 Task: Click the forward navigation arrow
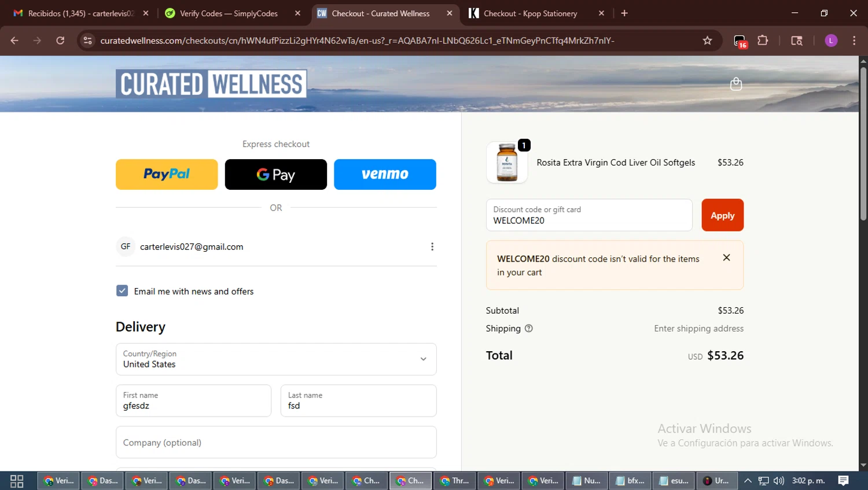pos(37,40)
